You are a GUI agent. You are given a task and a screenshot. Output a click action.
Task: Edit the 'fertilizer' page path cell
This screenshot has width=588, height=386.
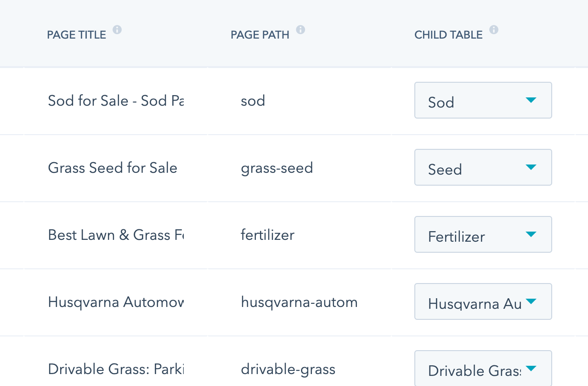click(x=268, y=235)
